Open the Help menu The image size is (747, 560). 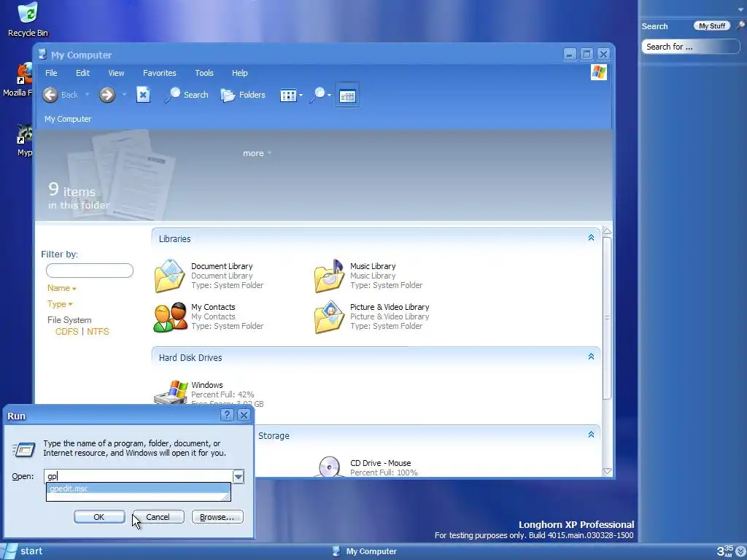tap(239, 73)
